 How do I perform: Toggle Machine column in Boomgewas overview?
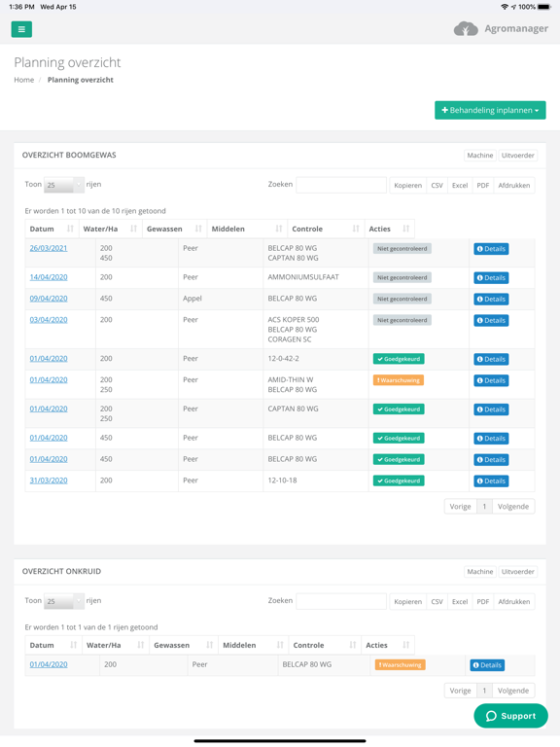pos(480,156)
